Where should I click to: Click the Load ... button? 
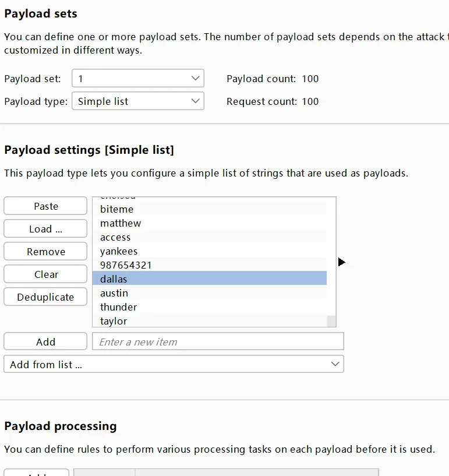click(x=45, y=229)
